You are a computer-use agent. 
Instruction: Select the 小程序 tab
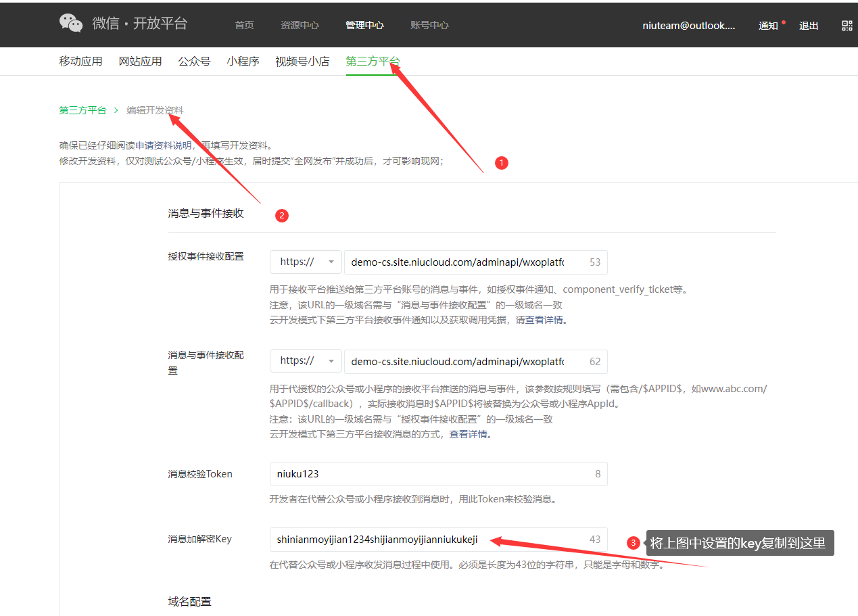[243, 62]
